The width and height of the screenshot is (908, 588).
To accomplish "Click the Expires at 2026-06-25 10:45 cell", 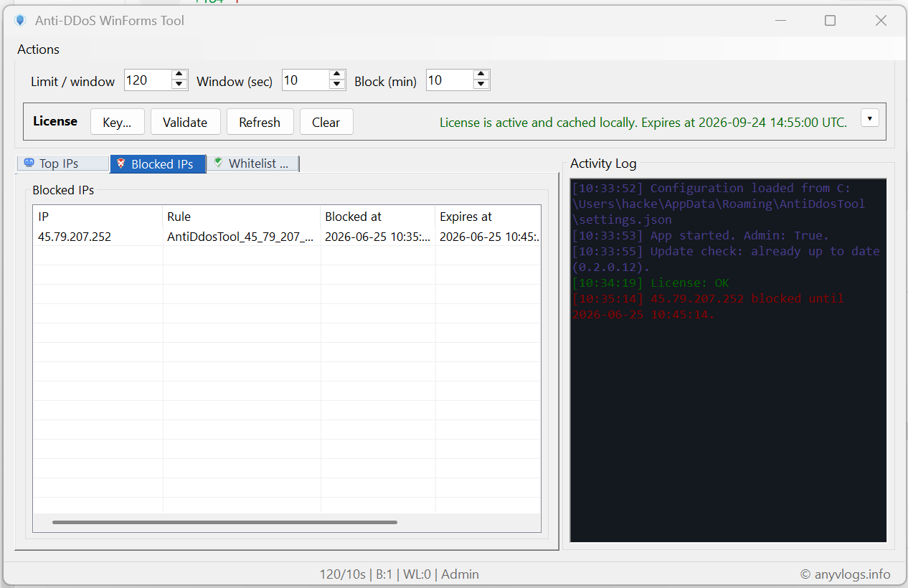I will click(488, 237).
